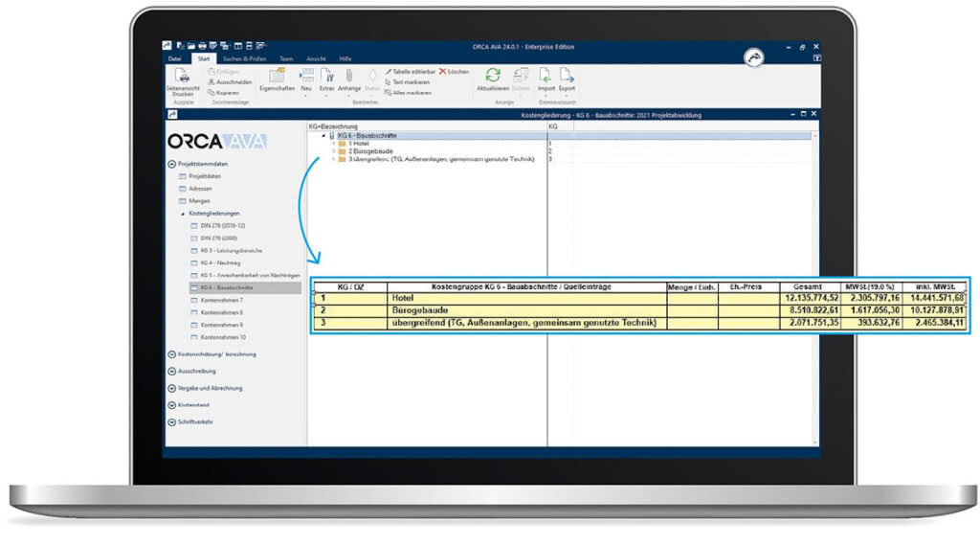Select KG 3 - Leistungsbereiche entry
This screenshot has height=545, width=980.
pyautogui.click(x=232, y=250)
